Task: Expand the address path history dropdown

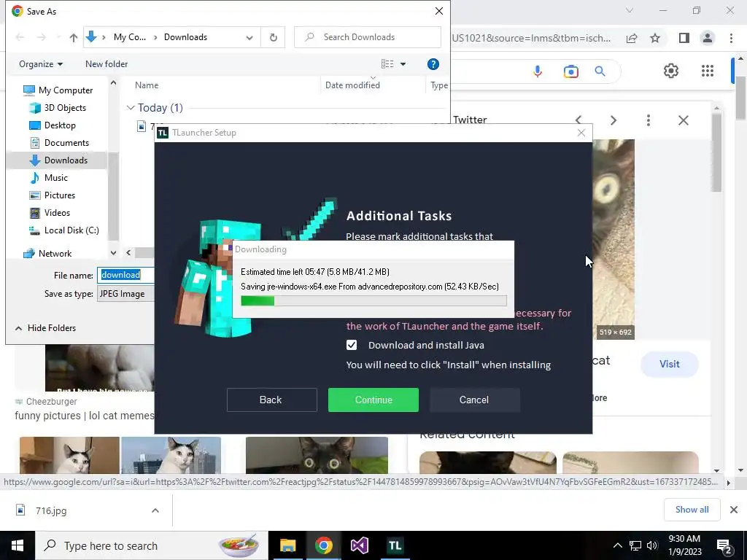Action: [x=249, y=38]
